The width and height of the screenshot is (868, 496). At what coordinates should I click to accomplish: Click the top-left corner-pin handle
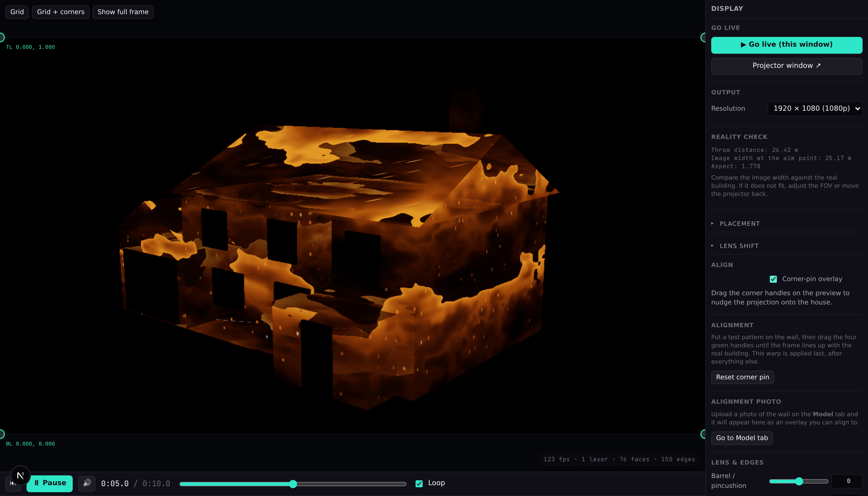[1, 37]
